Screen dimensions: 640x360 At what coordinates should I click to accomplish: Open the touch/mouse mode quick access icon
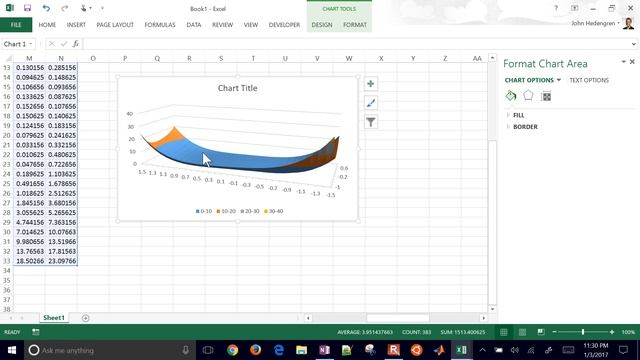(84, 8)
